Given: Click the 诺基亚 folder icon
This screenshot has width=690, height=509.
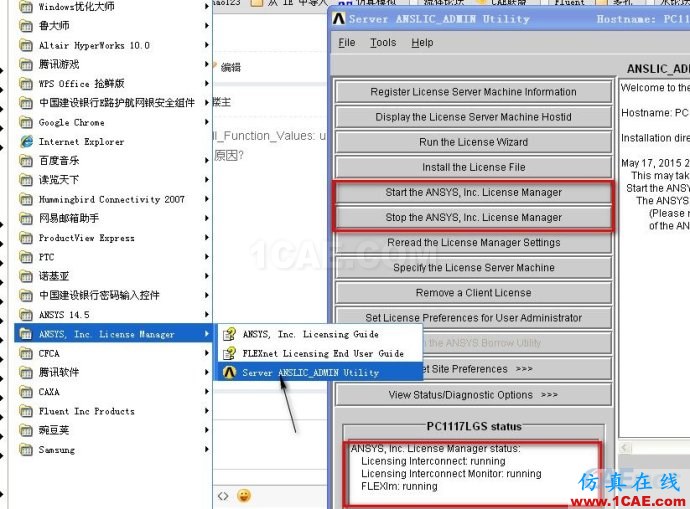Looking at the screenshot, I should click(x=26, y=276).
